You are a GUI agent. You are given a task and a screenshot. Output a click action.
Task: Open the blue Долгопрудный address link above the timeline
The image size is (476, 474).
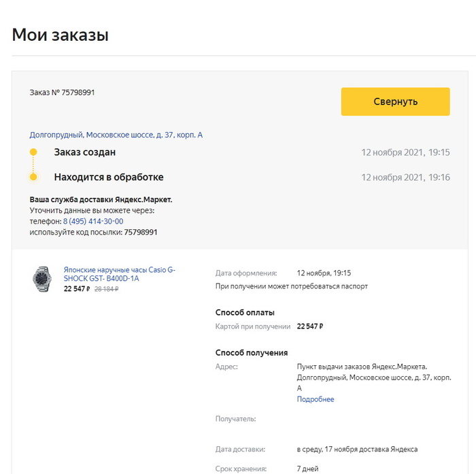tap(116, 135)
